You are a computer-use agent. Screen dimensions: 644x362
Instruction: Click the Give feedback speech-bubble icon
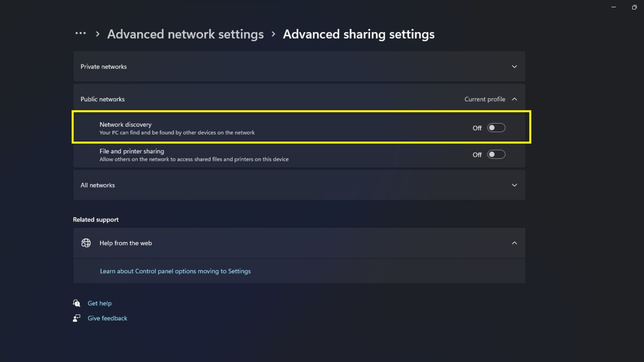point(76,318)
